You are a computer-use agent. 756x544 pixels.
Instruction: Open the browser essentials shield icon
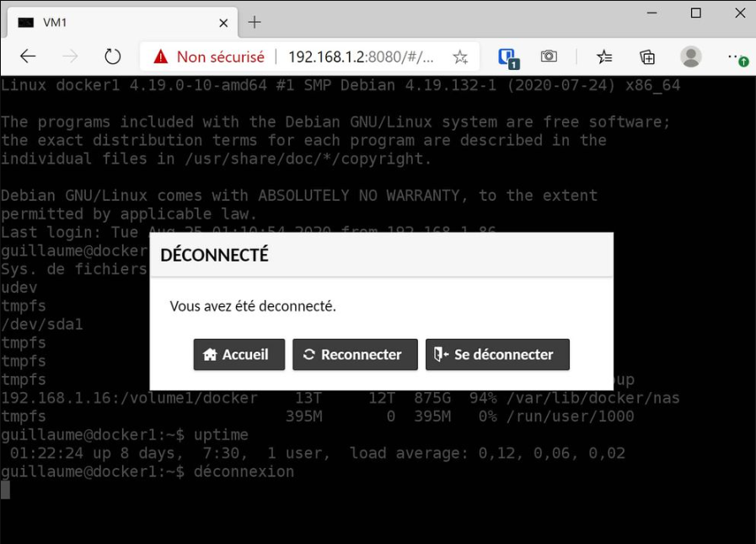pos(507,56)
